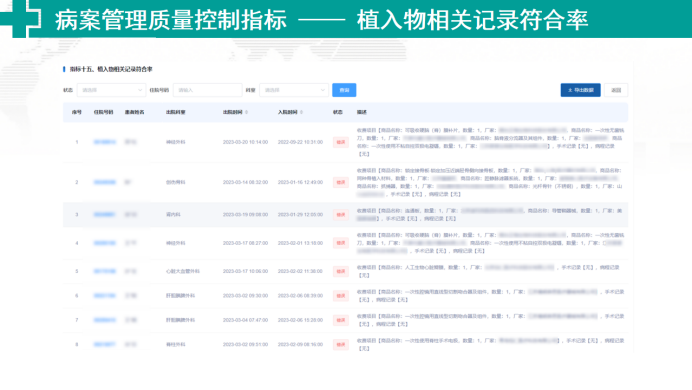Click the red status tag in row 3

point(341,214)
